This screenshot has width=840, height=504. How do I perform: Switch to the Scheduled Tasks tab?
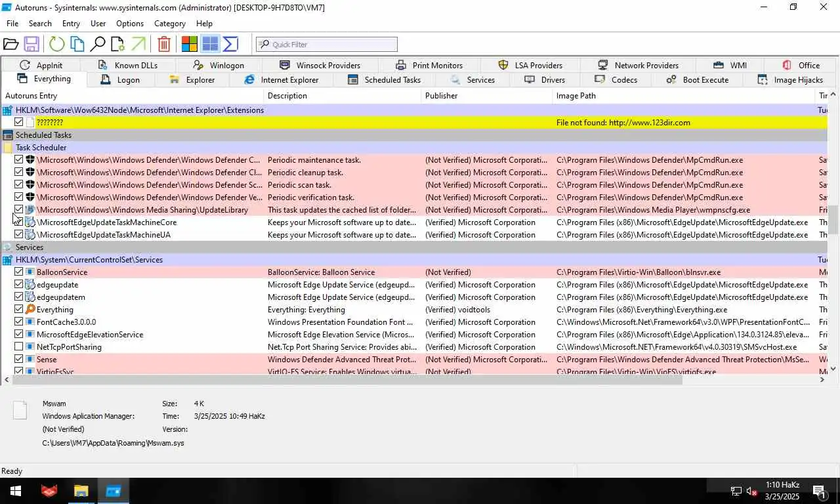coord(384,79)
